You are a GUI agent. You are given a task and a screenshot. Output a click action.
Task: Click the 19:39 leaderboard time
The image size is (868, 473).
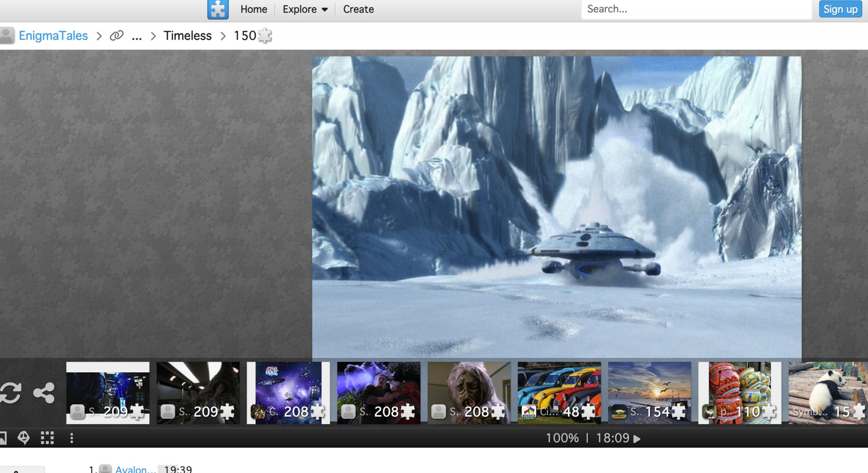(178, 469)
